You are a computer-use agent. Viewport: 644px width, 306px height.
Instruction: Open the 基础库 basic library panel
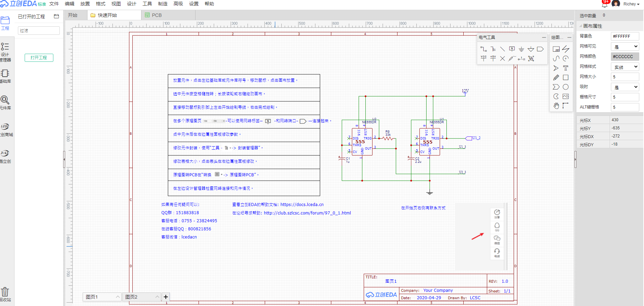pyautogui.click(x=5, y=76)
